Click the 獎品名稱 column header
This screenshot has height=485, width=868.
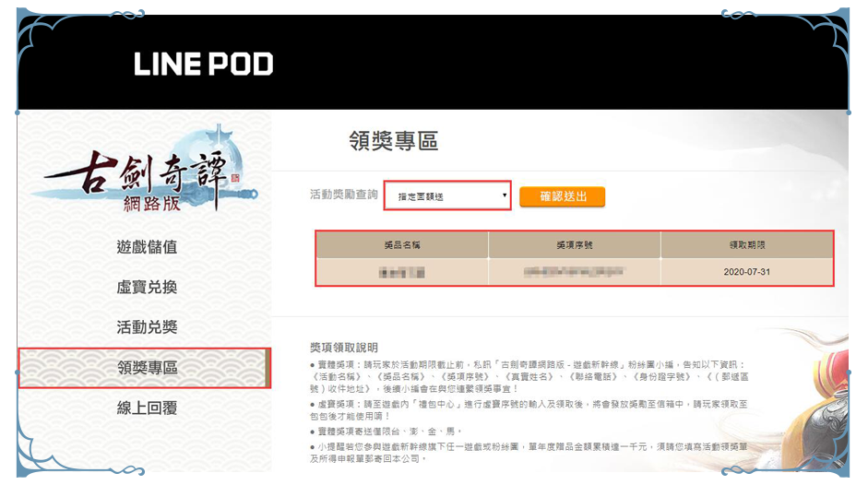402,244
